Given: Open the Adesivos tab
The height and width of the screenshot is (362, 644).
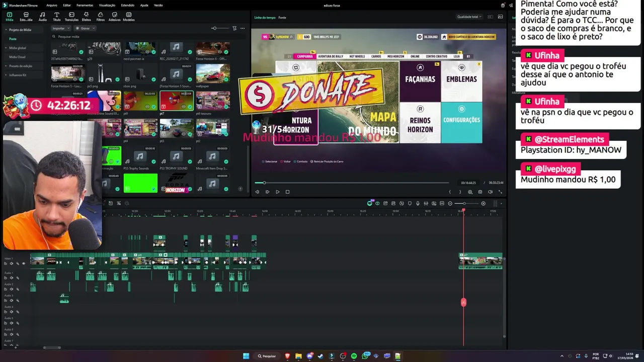Looking at the screenshot, I should coord(115,17).
